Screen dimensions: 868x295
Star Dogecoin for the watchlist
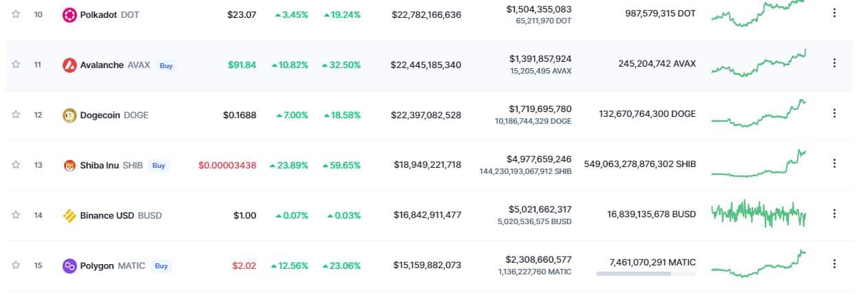[x=16, y=115]
